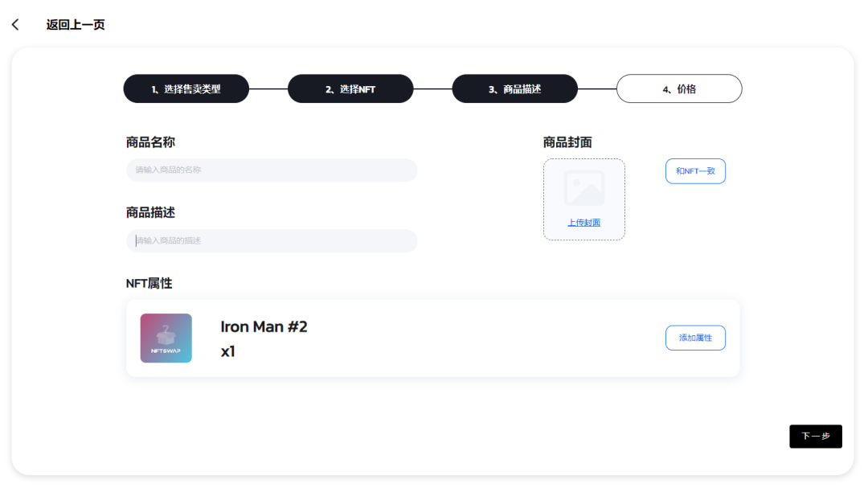Select the "返回上一页" back link text
Screen dimensions: 868x488
tap(76, 25)
